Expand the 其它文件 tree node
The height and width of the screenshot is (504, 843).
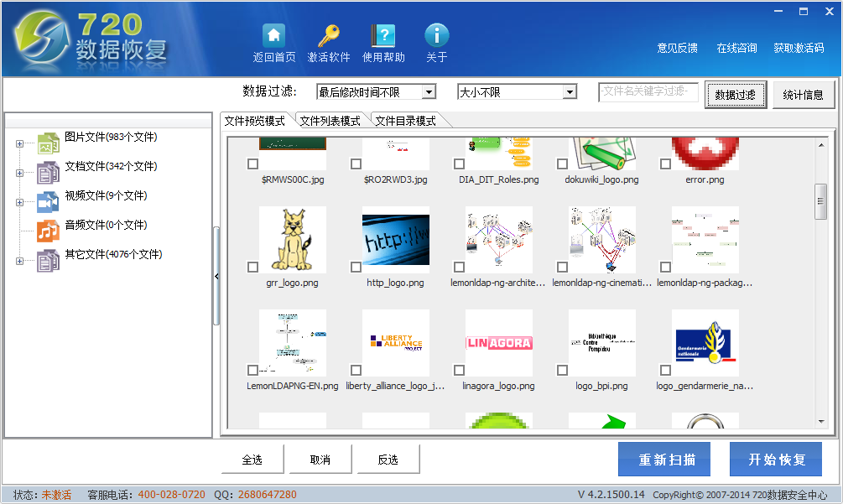19,261
